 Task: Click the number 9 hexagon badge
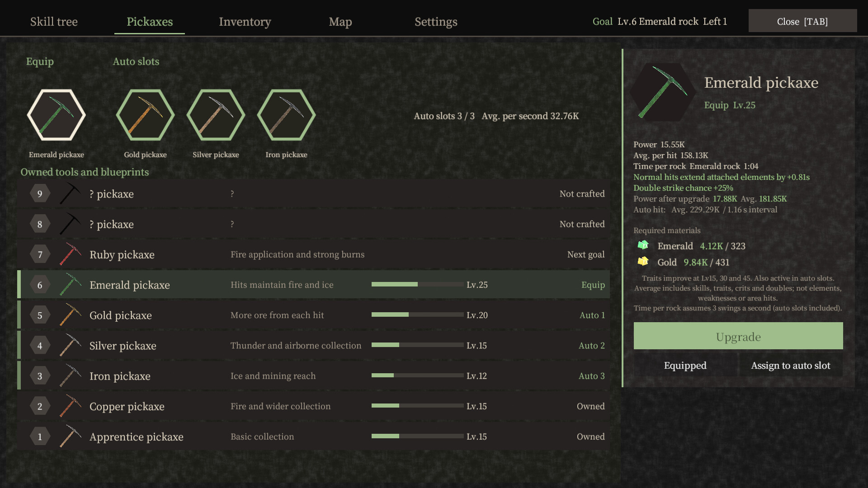pyautogui.click(x=40, y=194)
